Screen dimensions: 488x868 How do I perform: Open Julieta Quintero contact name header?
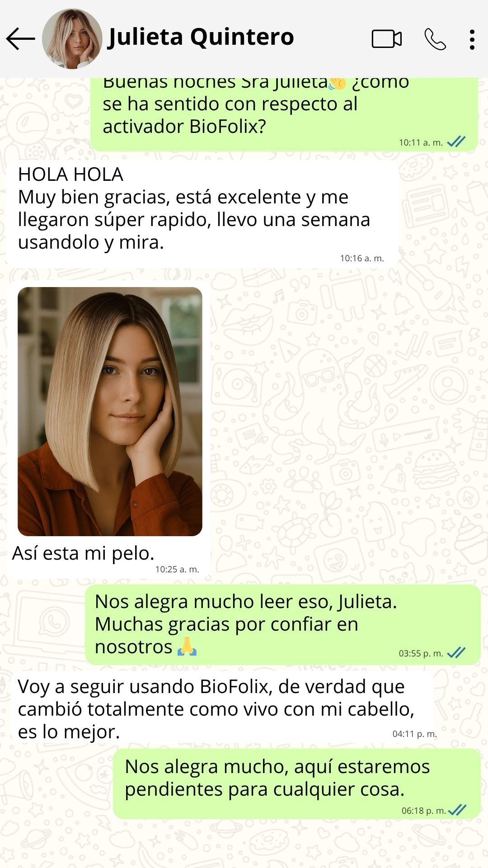201,37
